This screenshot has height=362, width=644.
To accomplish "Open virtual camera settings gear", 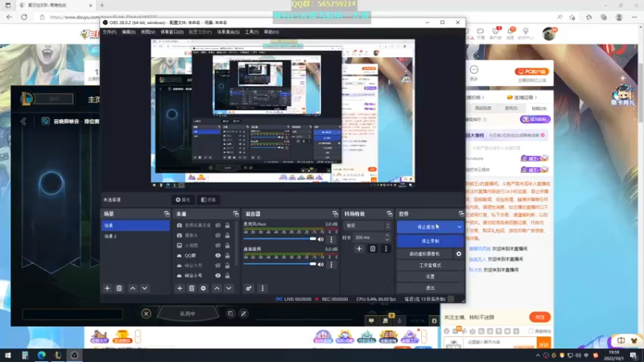I will coord(459,254).
